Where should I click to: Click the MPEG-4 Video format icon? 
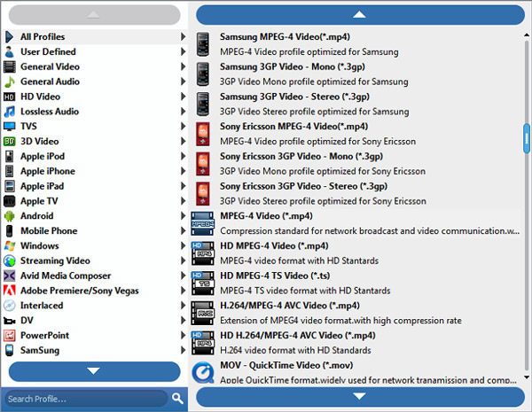tap(202, 223)
